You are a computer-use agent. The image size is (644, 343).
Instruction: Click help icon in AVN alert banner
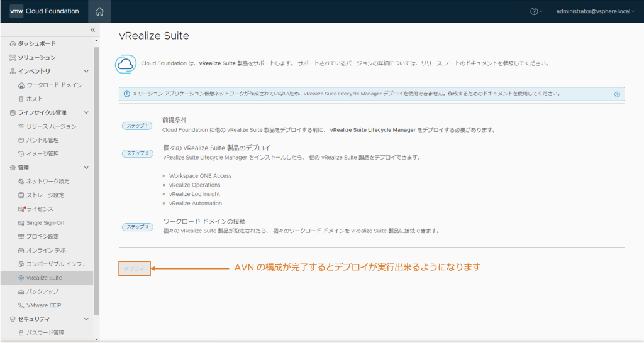coord(617,94)
